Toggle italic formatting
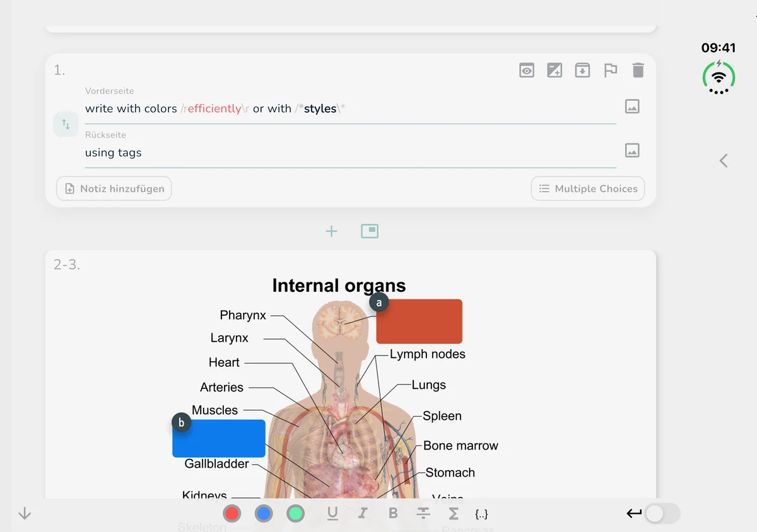Viewport: 757px width, 532px height. [x=363, y=514]
